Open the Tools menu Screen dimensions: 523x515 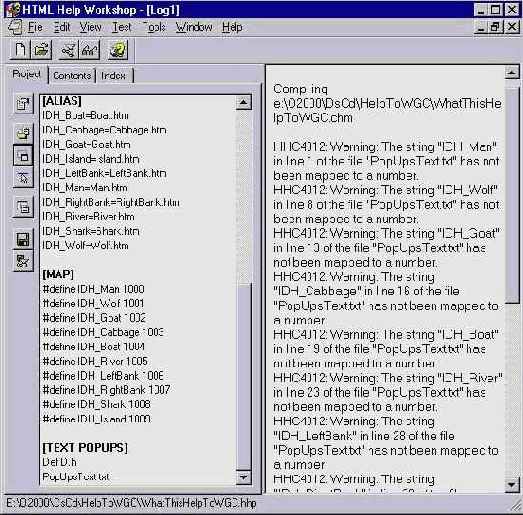tap(154, 27)
